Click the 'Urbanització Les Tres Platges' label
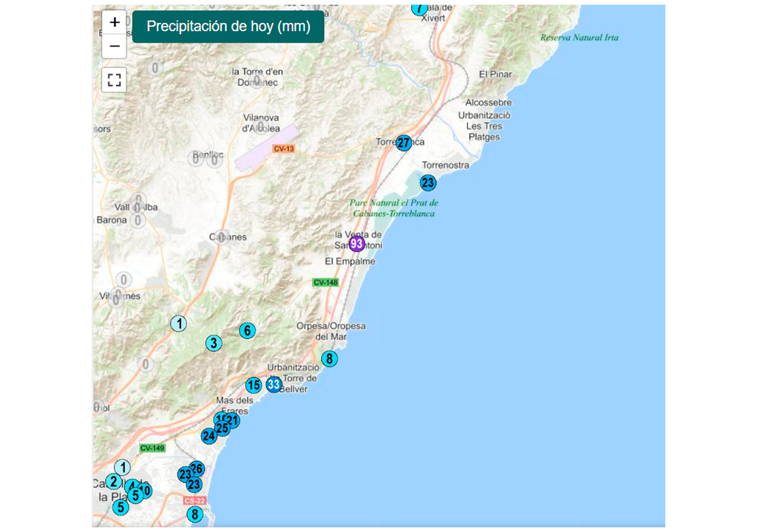This screenshot has width=757, height=532. point(484,126)
